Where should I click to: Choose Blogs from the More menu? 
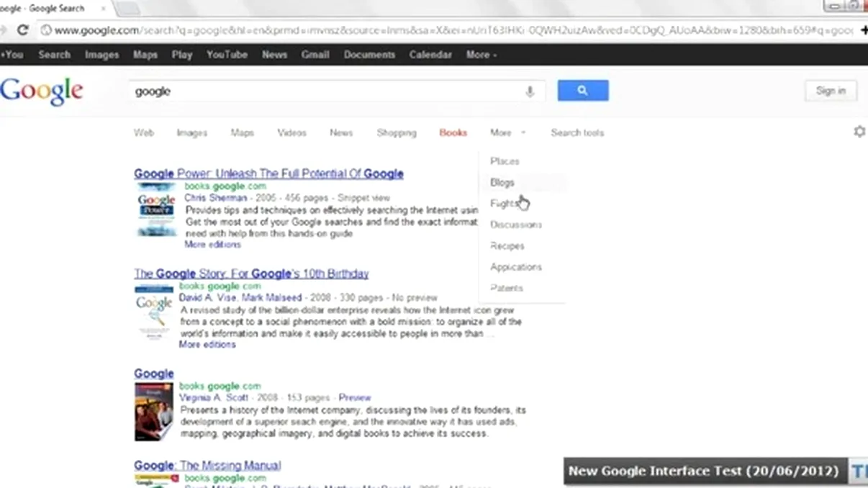(x=502, y=183)
